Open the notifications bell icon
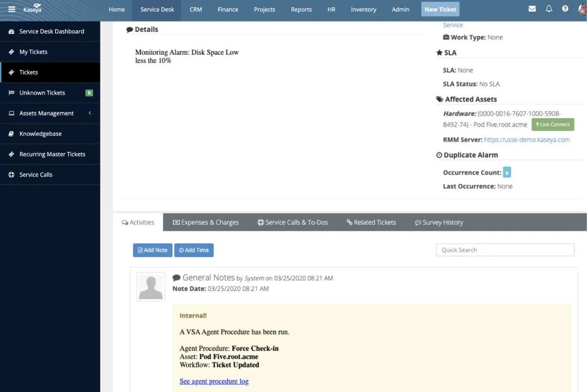Screen dimensions: 587x392 tap(548, 8)
